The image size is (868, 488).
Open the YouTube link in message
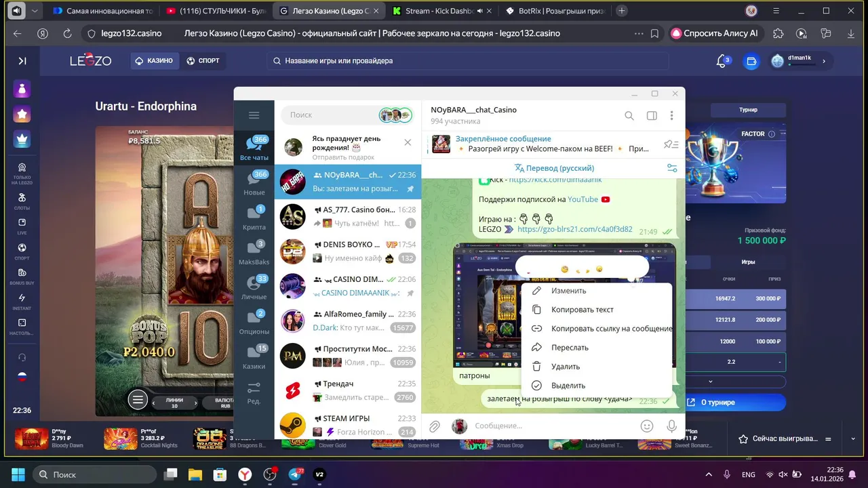click(x=583, y=199)
